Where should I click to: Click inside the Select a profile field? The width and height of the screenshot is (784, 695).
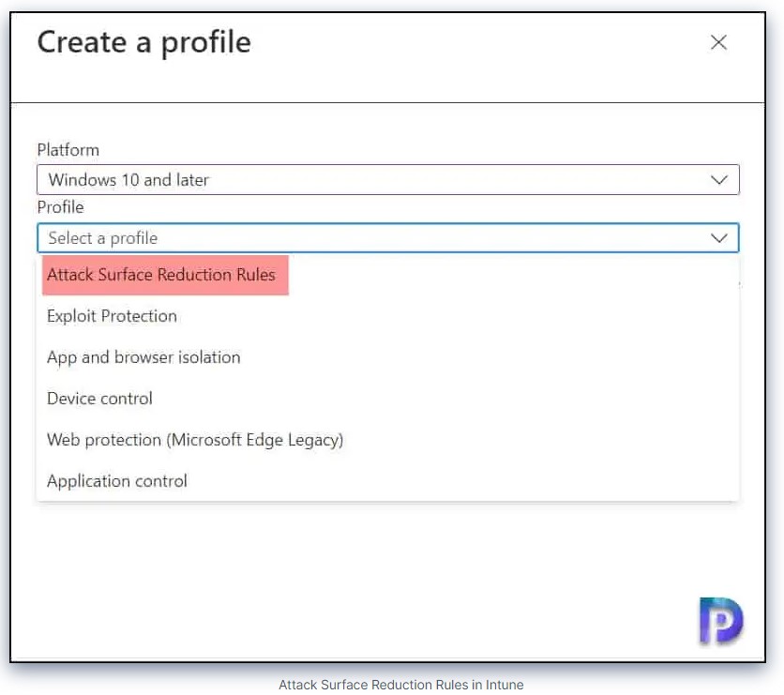[375, 238]
